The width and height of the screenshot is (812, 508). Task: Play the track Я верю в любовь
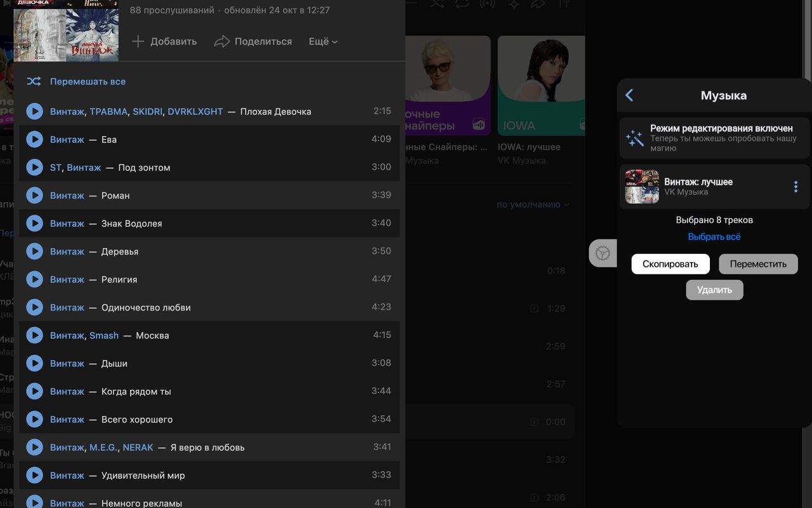point(34,447)
